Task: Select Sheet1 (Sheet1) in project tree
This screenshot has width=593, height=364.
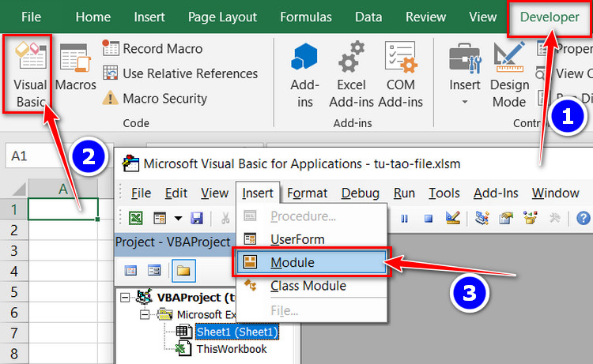Action: (x=237, y=332)
